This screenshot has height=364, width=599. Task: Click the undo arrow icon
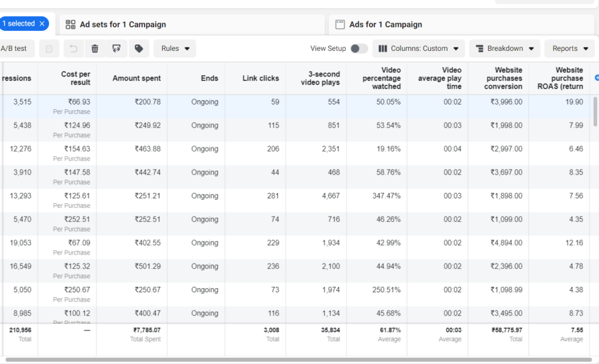tap(73, 48)
